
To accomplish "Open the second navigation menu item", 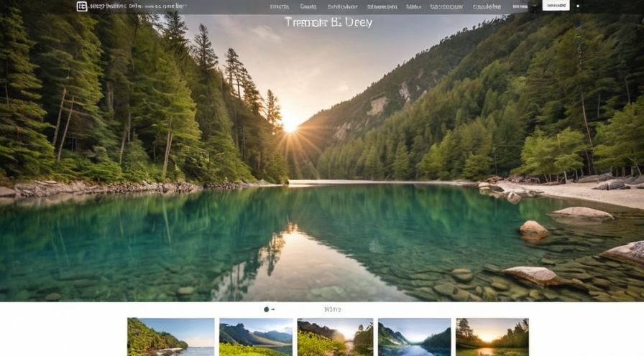I will click(x=308, y=6).
